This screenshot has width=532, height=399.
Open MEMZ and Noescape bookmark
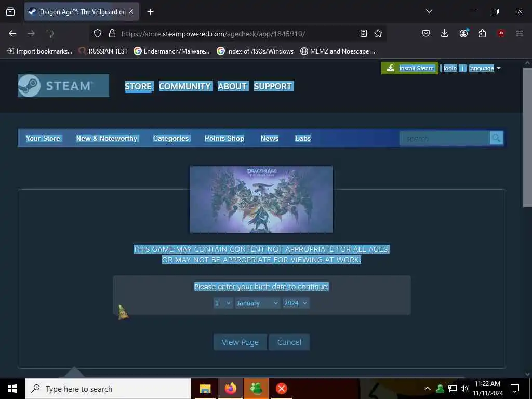[x=338, y=51]
